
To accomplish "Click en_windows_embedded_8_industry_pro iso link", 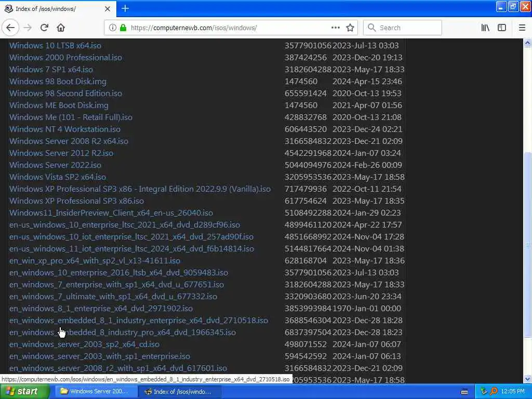I will point(123,332).
